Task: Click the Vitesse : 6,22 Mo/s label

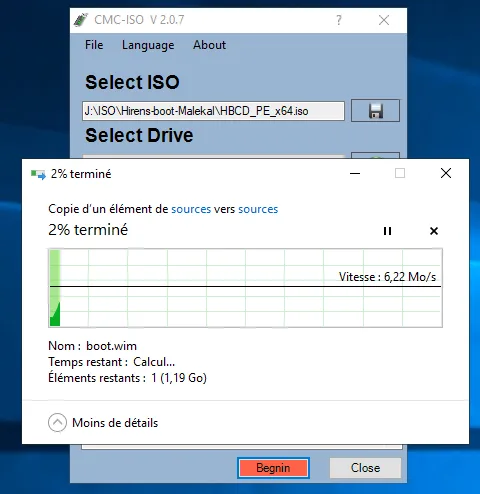Action: click(387, 277)
